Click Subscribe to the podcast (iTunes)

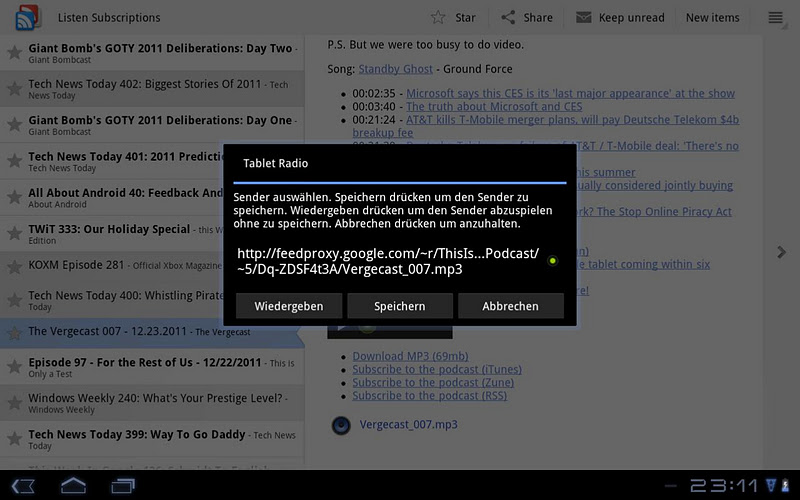[x=437, y=369]
